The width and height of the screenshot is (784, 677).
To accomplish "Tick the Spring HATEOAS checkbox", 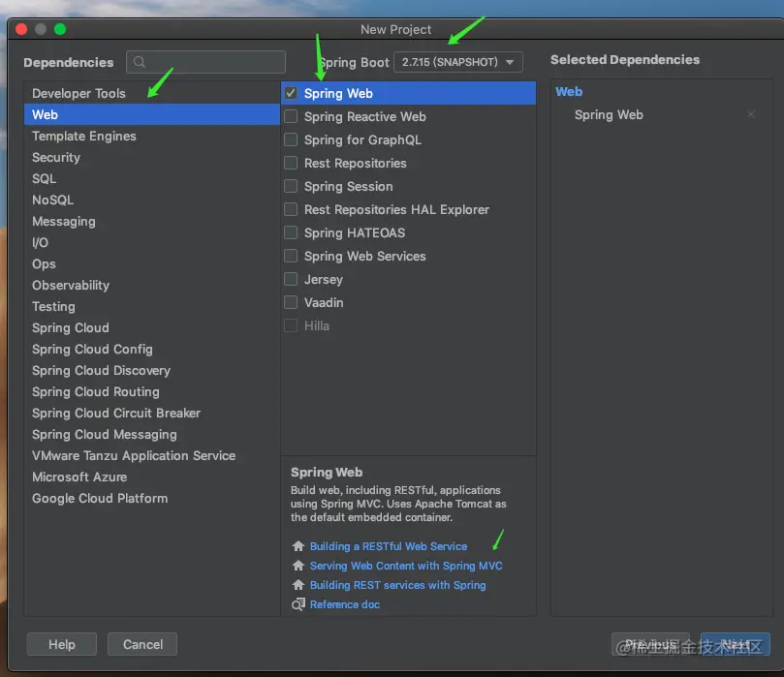I will pos(291,232).
